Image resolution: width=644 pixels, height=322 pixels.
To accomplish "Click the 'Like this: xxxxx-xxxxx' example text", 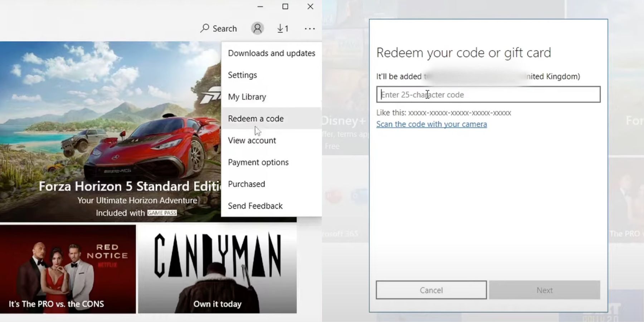I will pos(444,113).
